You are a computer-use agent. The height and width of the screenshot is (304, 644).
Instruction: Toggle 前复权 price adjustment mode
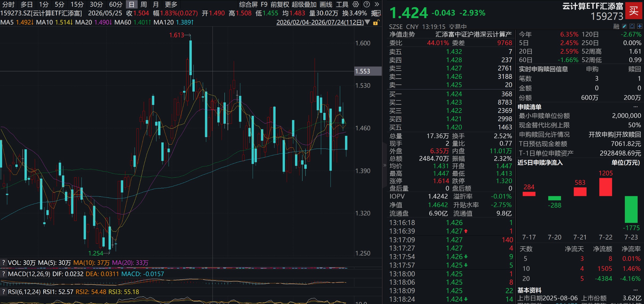[x=280, y=5]
